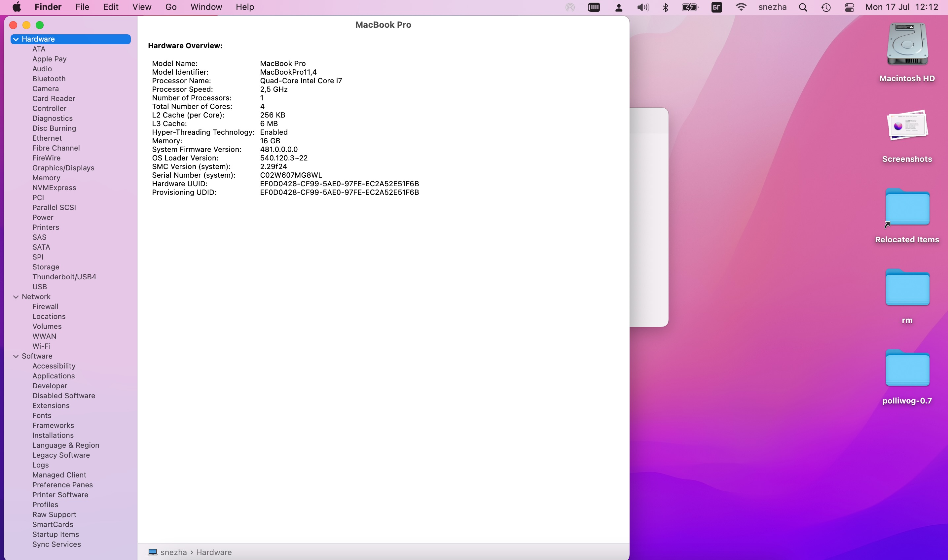948x560 pixels.
Task: Open the File menu
Action: (x=82, y=7)
